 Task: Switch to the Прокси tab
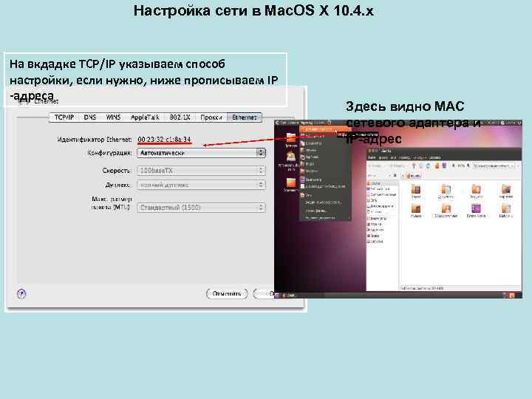pos(211,117)
